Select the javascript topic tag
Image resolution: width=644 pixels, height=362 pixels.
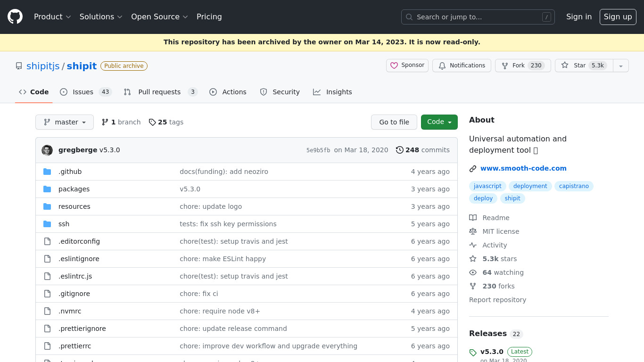487,186
